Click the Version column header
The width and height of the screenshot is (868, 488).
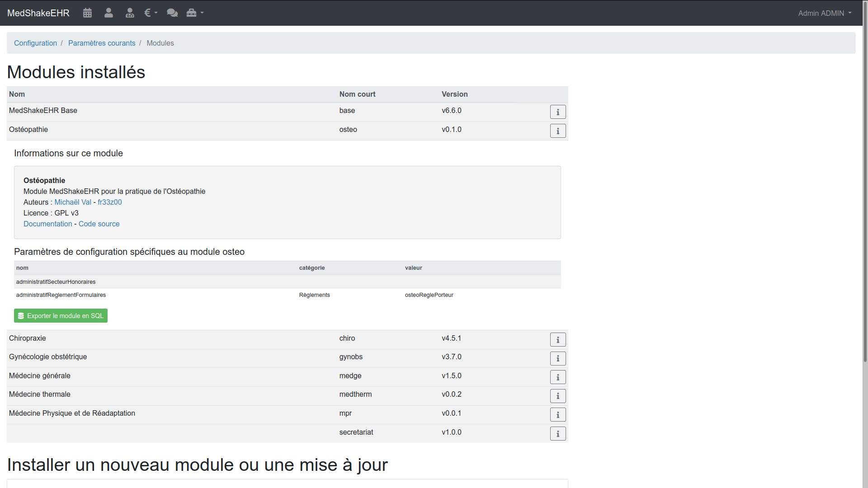tap(454, 94)
